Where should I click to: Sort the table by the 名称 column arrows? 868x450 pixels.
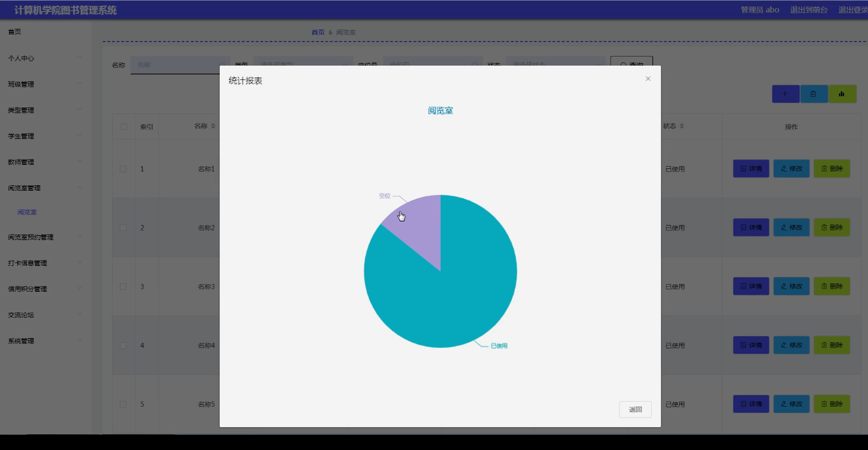213,126
